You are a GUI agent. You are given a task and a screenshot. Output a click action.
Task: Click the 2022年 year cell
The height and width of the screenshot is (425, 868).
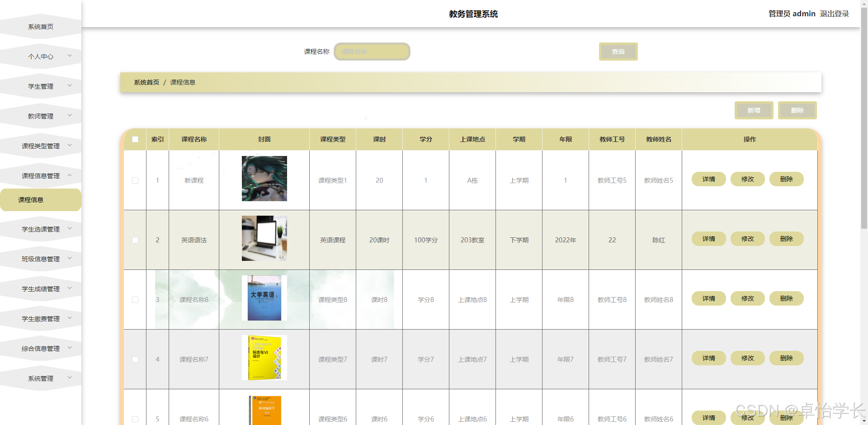pos(566,240)
